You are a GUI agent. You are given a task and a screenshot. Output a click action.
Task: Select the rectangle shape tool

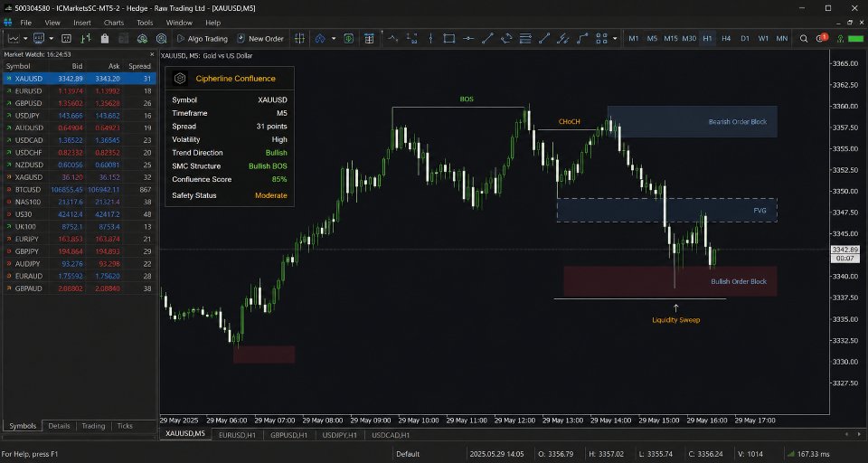coord(449,39)
